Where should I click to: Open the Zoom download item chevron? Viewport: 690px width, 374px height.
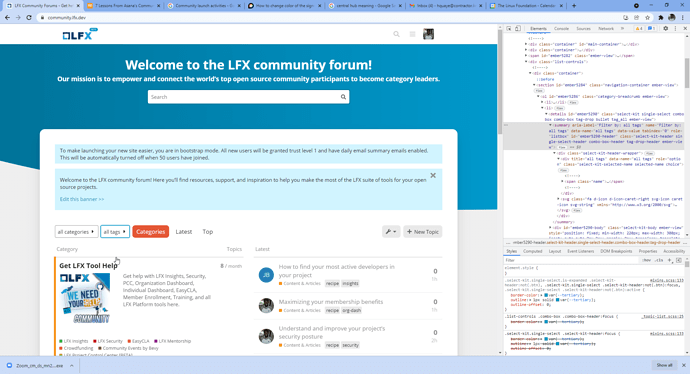click(x=71, y=366)
